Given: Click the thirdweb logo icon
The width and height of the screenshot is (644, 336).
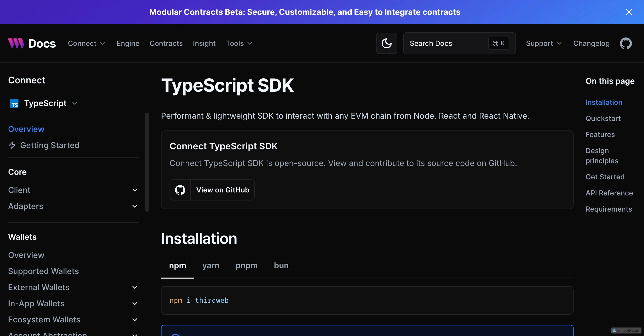Looking at the screenshot, I should pyautogui.click(x=16, y=43).
